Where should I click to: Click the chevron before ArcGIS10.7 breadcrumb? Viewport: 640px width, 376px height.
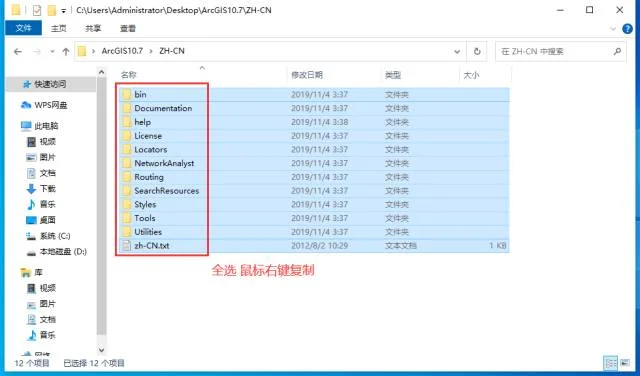pyautogui.click(x=93, y=51)
